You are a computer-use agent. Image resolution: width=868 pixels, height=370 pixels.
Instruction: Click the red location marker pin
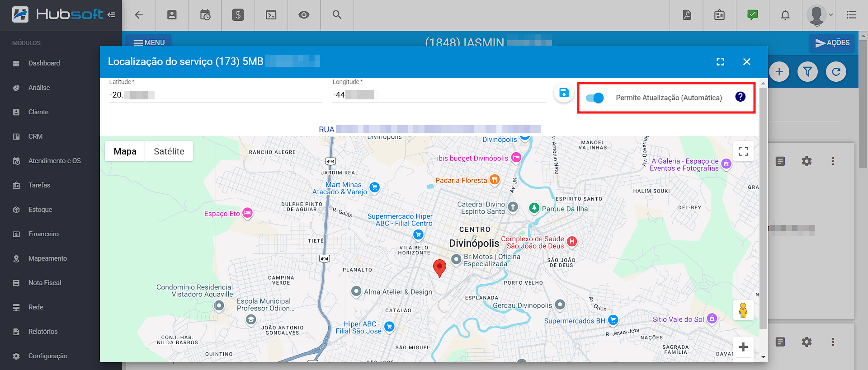pyautogui.click(x=439, y=268)
